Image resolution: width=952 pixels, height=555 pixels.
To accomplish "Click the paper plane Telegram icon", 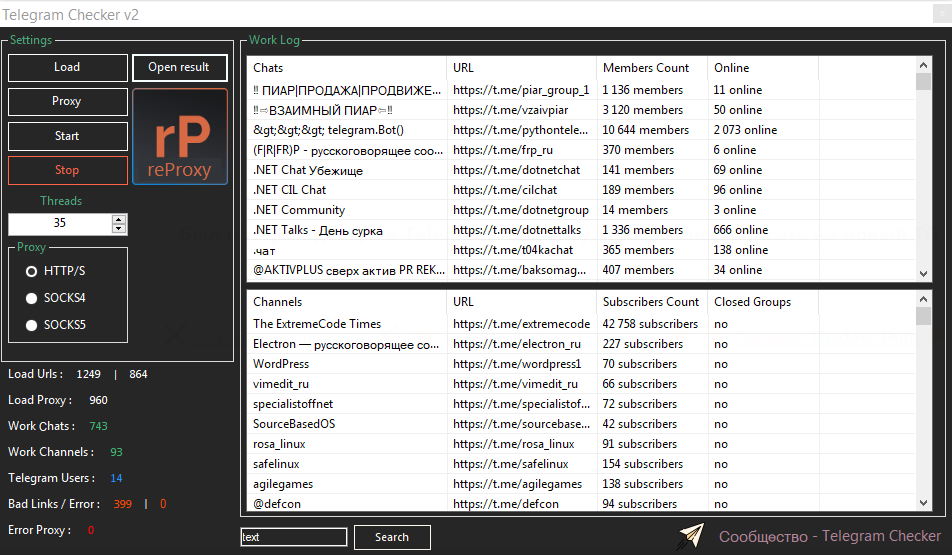I will pos(692,536).
